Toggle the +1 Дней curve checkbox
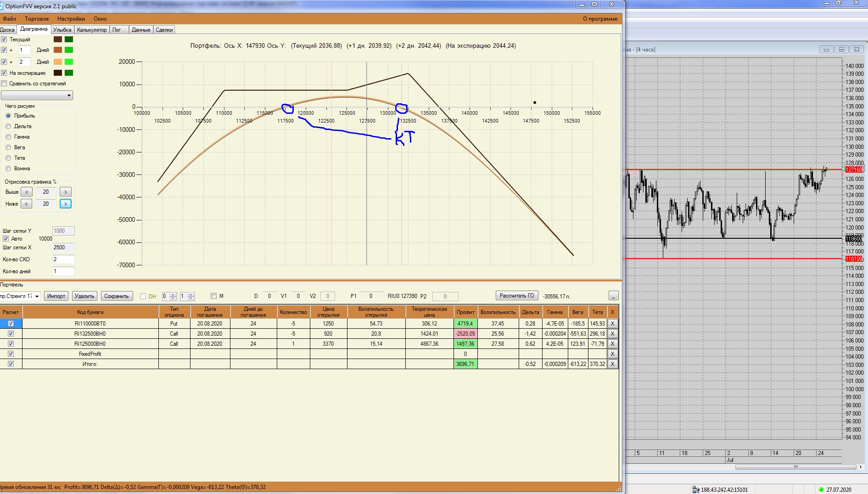The width and height of the screenshot is (868, 494). (x=4, y=50)
